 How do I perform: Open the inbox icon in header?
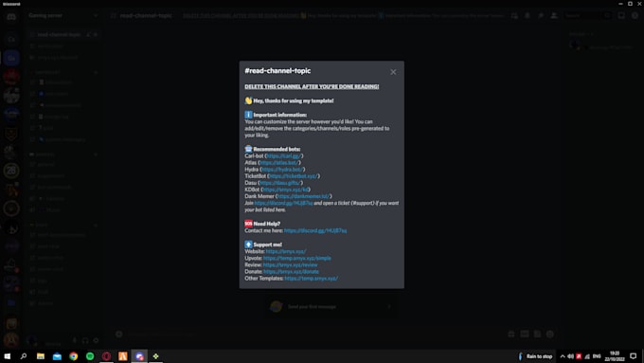tap(621, 15)
